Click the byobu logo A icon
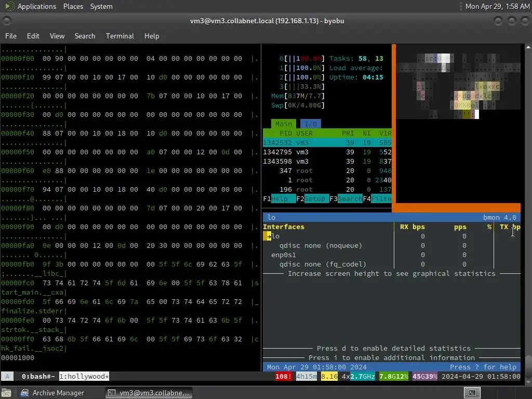 [7, 376]
